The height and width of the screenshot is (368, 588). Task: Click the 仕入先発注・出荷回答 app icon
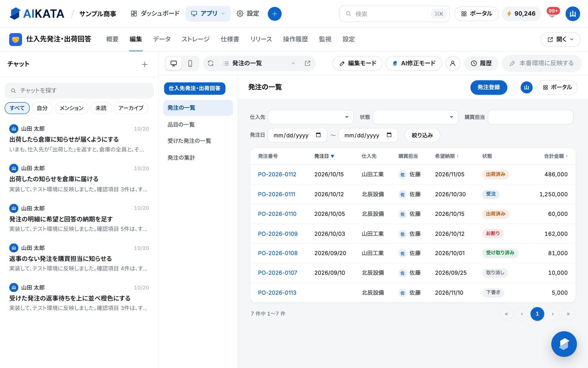point(16,39)
